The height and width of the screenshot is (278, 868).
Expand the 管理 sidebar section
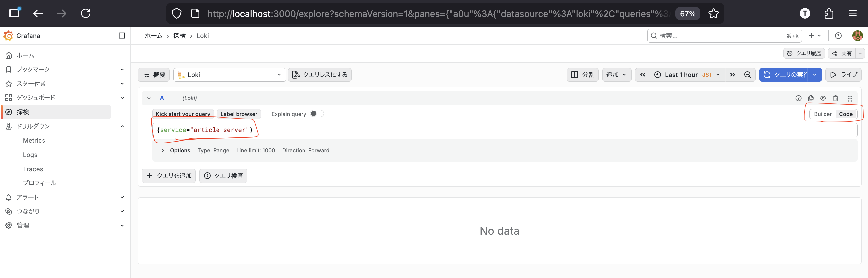pyautogui.click(x=122, y=225)
